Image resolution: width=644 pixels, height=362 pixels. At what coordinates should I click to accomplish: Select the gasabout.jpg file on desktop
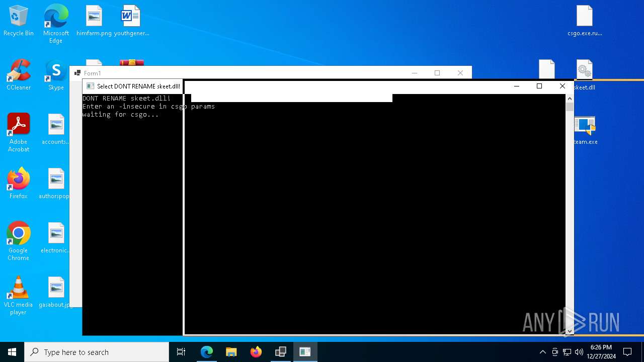point(55,292)
